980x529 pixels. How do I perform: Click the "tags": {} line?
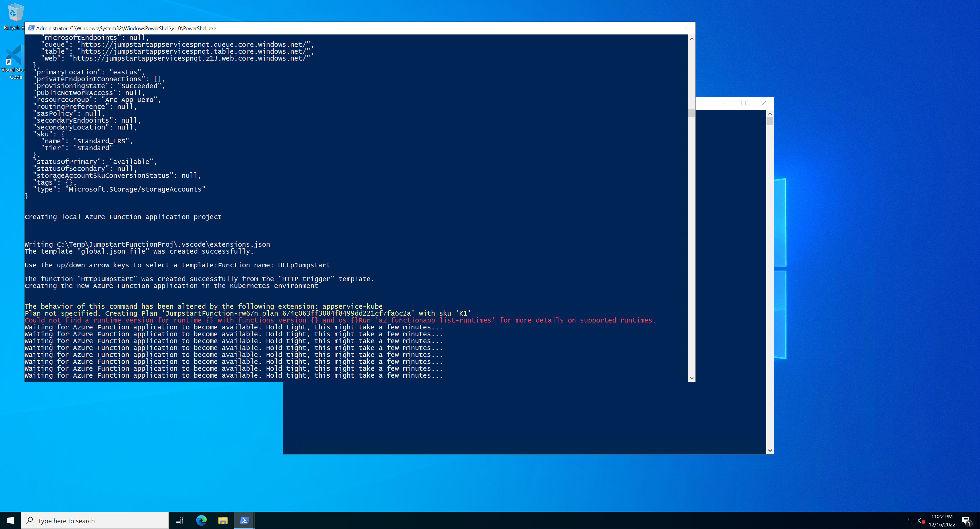click(54, 183)
